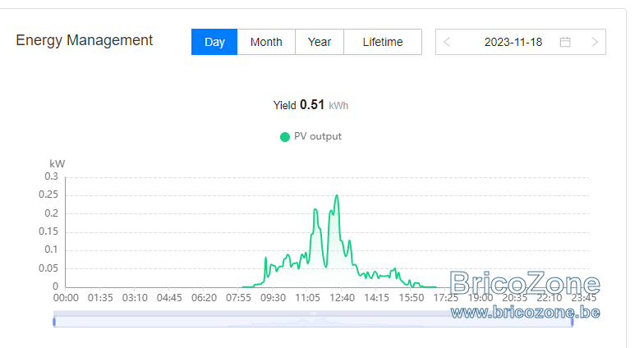Go to the previous day arrow
This screenshot has height=348, width=644.
click(x=447, y=42)
